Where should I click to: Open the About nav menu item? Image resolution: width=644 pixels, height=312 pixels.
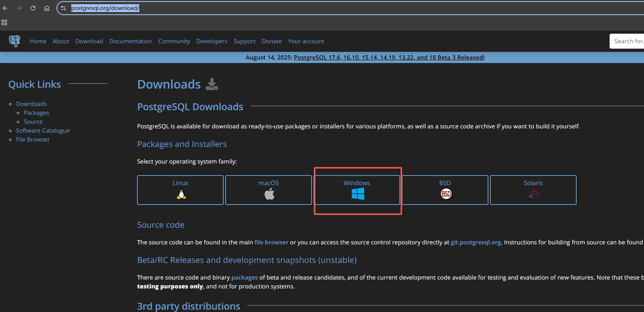click(61, 41)
